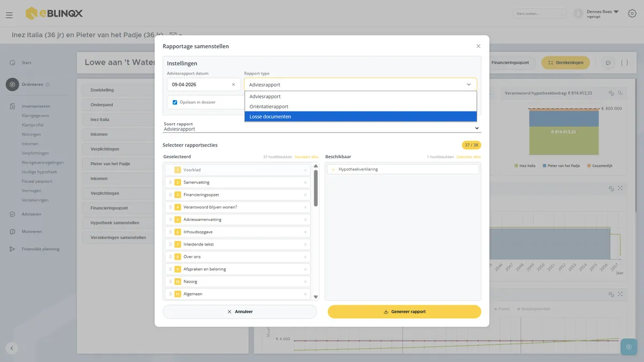Click the Start sidebar icon
This screenshot has height=362, width=644.
point(12,63)
